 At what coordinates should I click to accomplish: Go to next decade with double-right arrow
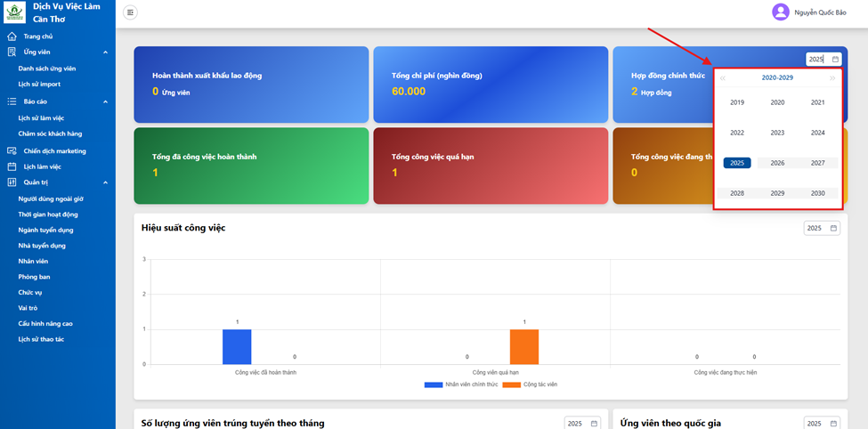tap(832, 78)
